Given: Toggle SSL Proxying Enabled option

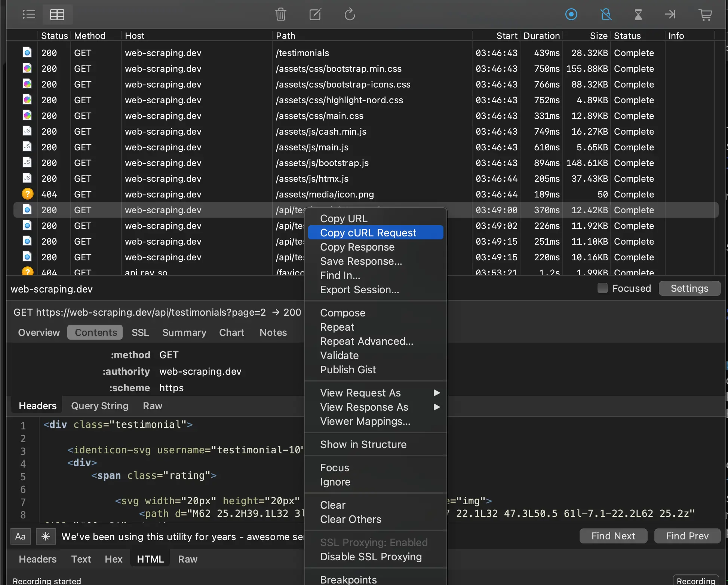Looking at the screenshot, I should 374,542.
